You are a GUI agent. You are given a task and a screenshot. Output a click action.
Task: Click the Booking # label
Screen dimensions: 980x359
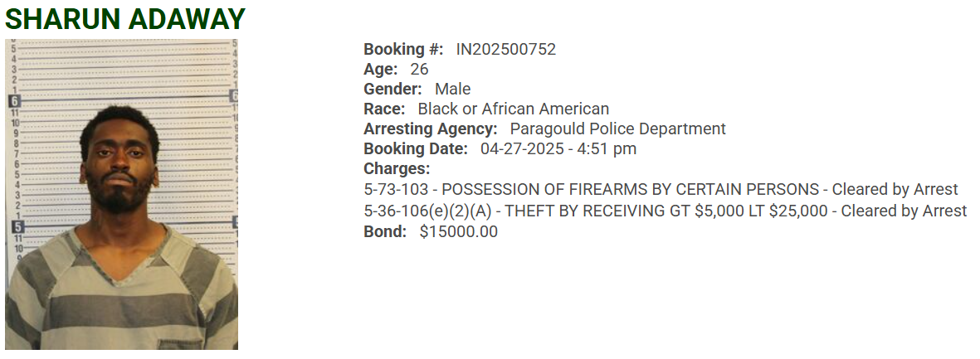click(403, 49)
